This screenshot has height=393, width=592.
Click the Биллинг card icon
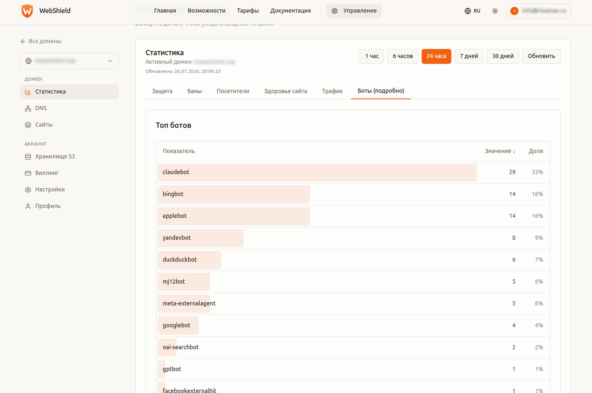click(28, 173)
